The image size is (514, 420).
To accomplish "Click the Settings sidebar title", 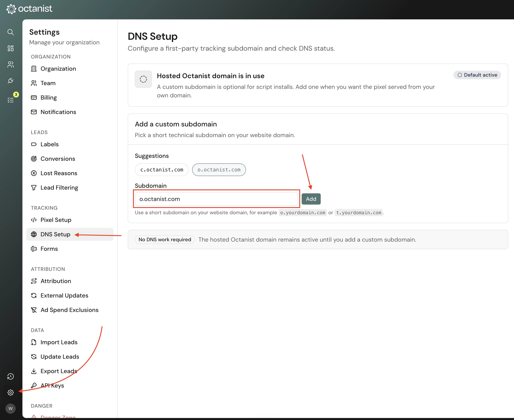I will (x=44, y=32).
